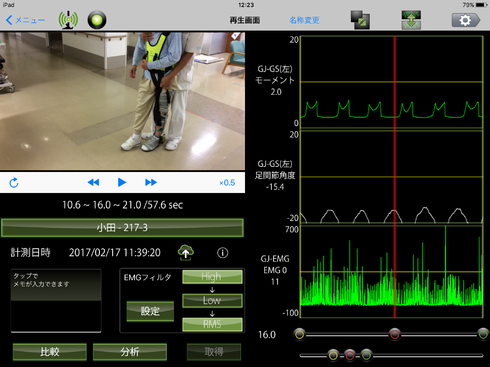Tap the graph vertical scale arrows icon

411,20
